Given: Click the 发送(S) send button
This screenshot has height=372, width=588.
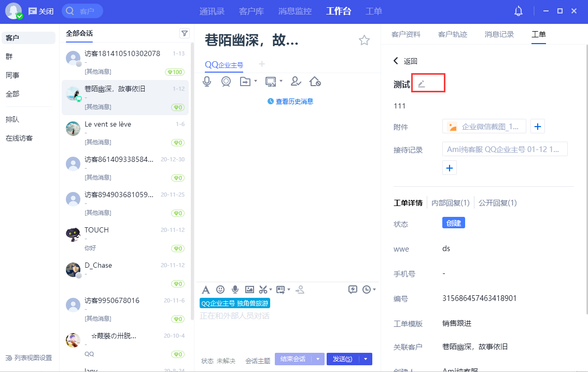Looking at the screenshot, I should click(343, 359).
